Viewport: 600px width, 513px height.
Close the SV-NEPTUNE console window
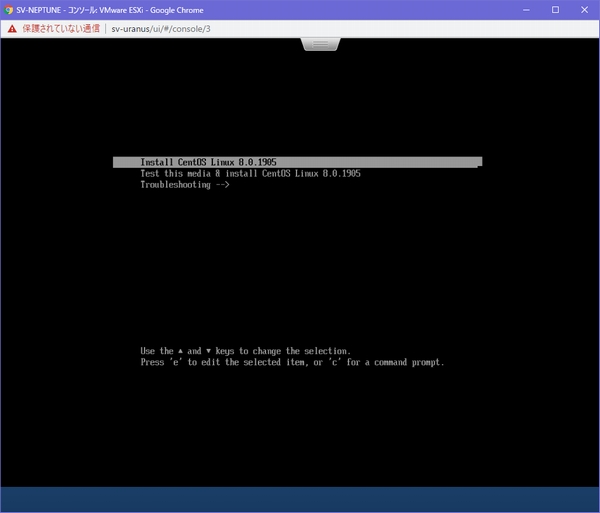tap(584, 10)
